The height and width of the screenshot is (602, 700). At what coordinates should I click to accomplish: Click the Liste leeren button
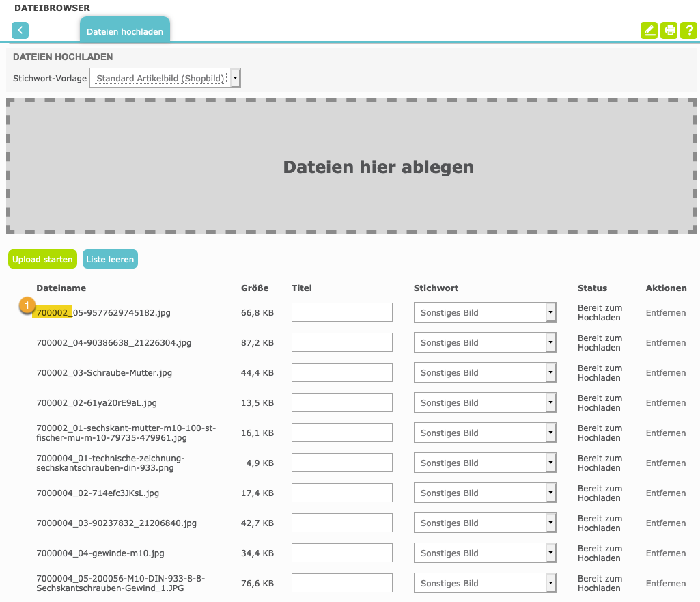[110, 260]
